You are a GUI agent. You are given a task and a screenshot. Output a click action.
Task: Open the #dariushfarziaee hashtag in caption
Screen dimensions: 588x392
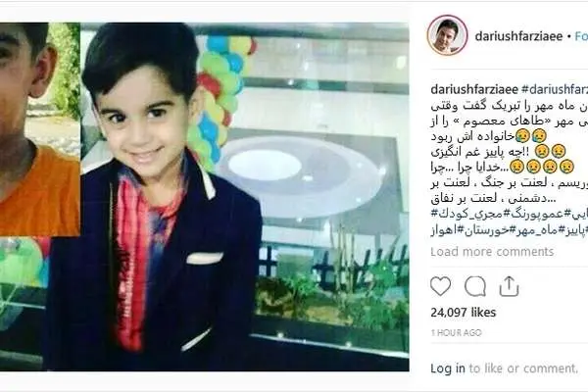tap(555, 89)
